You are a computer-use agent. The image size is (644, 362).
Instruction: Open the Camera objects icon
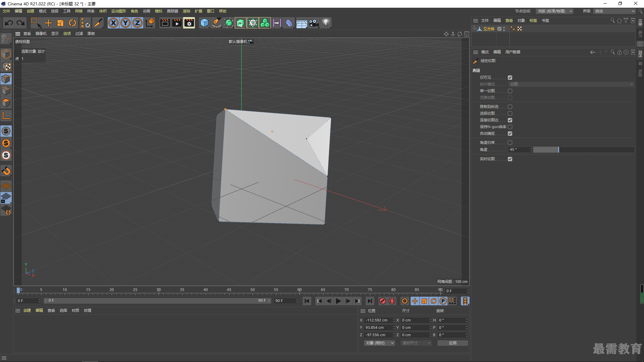click(314, 23)
